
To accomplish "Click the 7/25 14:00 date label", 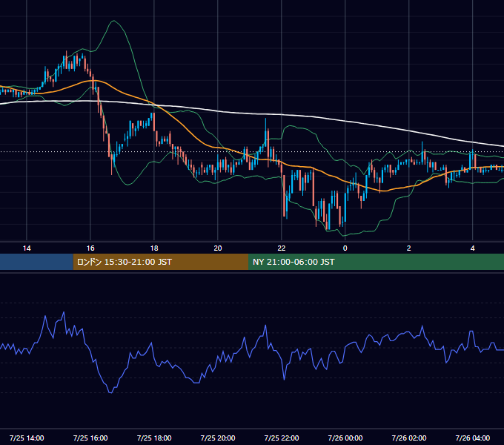I will tap(27, 438).
